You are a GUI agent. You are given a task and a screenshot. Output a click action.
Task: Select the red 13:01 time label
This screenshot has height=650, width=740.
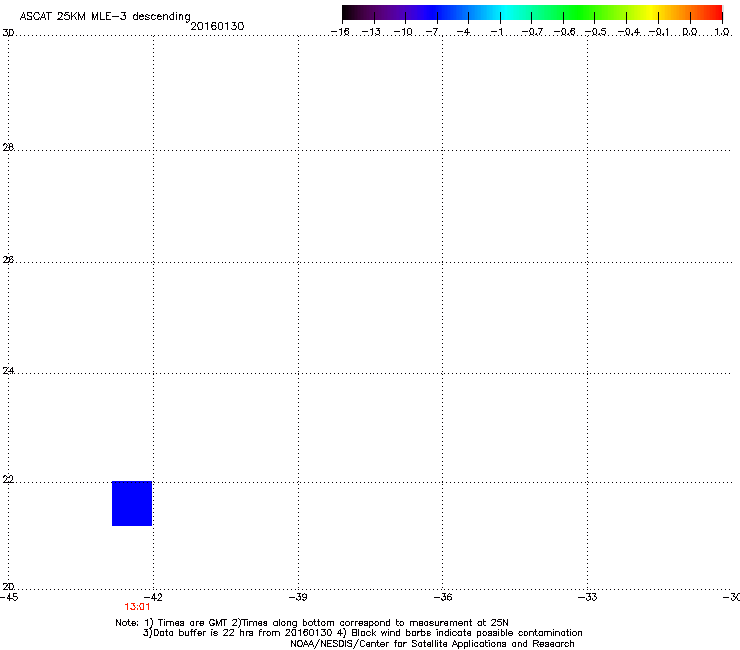tap(137, 607)
